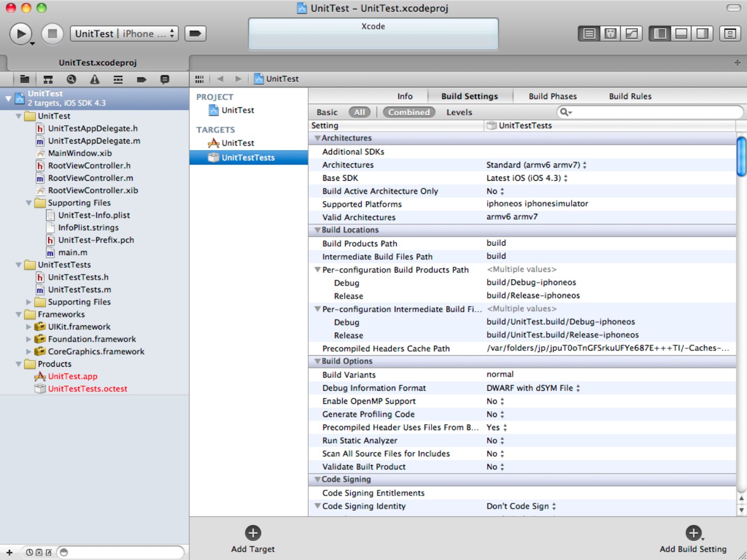Open UnitTestAppDelegate.m file
Screen dimensions: 747x560
[94, 141]
